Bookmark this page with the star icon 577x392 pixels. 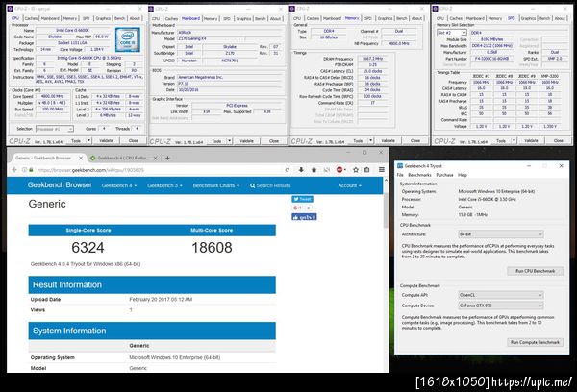[x=356, y=169]
